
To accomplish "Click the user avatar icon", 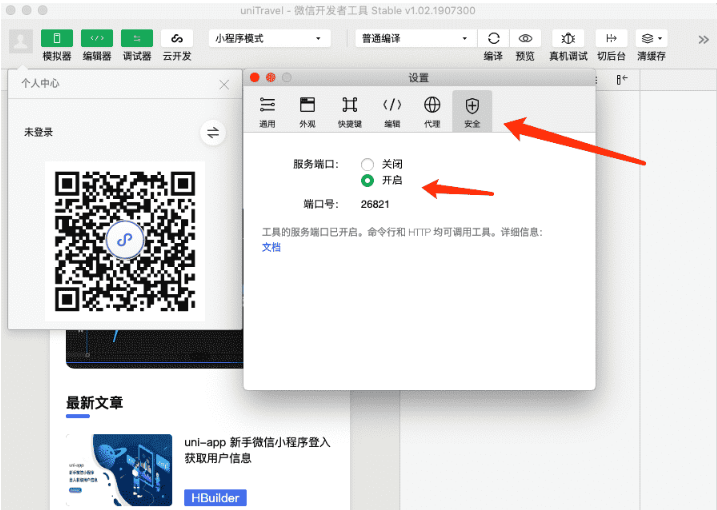I will pyautogui.click(x=21, y=41).
